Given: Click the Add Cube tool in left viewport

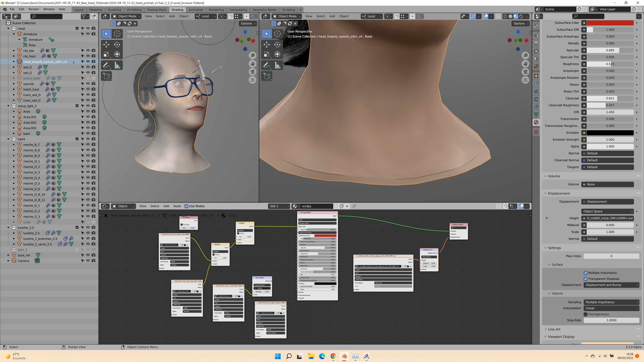Looking at the screenshot, I should click(106, 76).
